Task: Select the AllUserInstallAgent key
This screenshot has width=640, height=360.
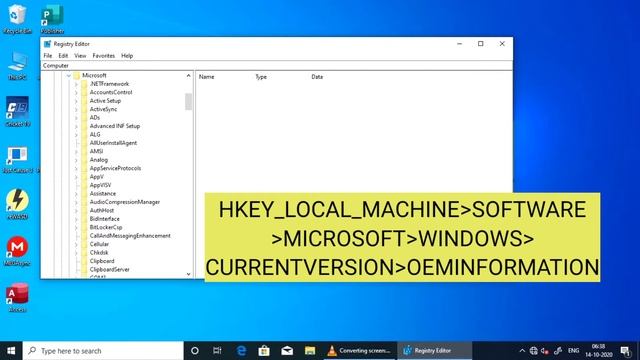Action: [x=113, y=143]
